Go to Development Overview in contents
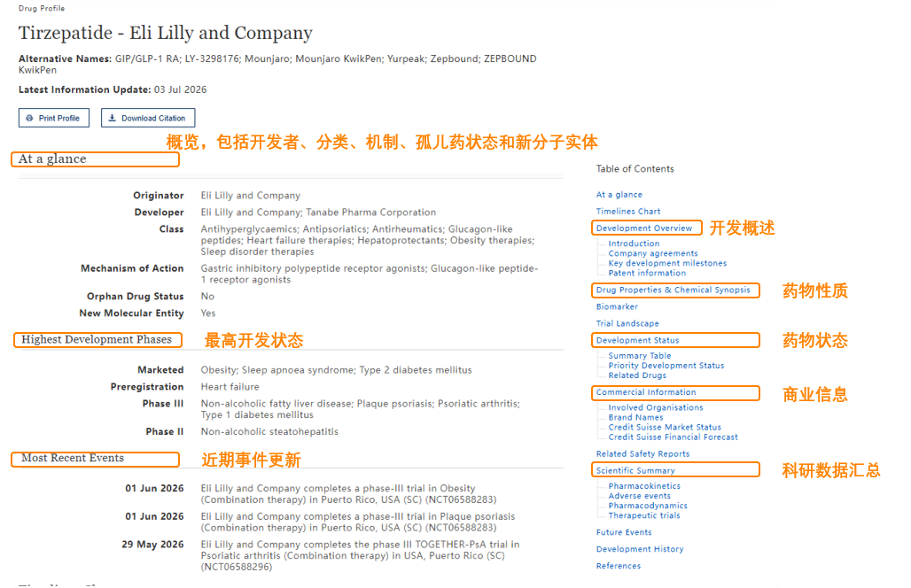This screenshot has width=911, height=588. (643, 228)
